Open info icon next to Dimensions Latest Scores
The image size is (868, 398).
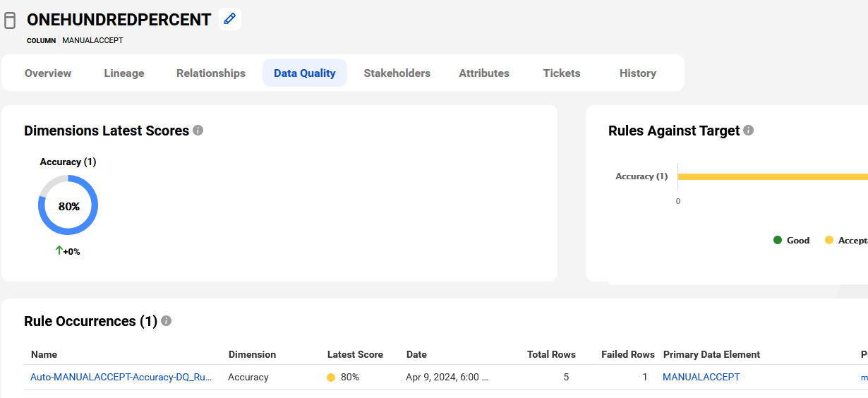[198, 131]
